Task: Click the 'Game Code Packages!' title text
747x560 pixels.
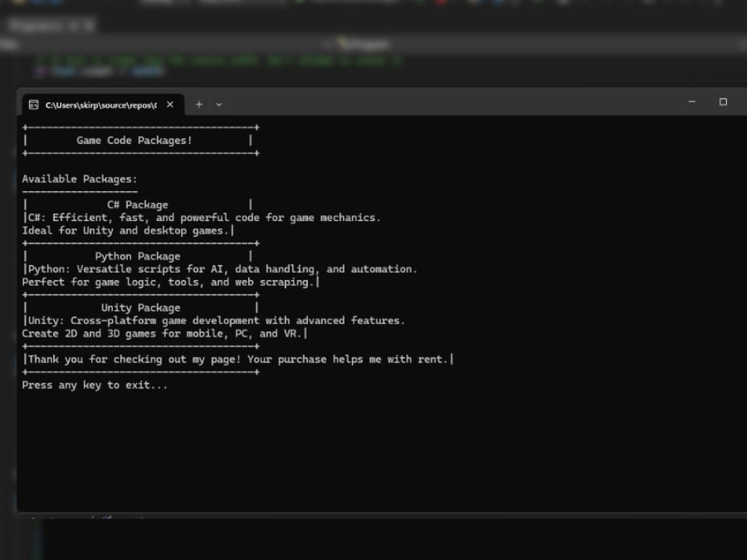Action: point(134,140)
